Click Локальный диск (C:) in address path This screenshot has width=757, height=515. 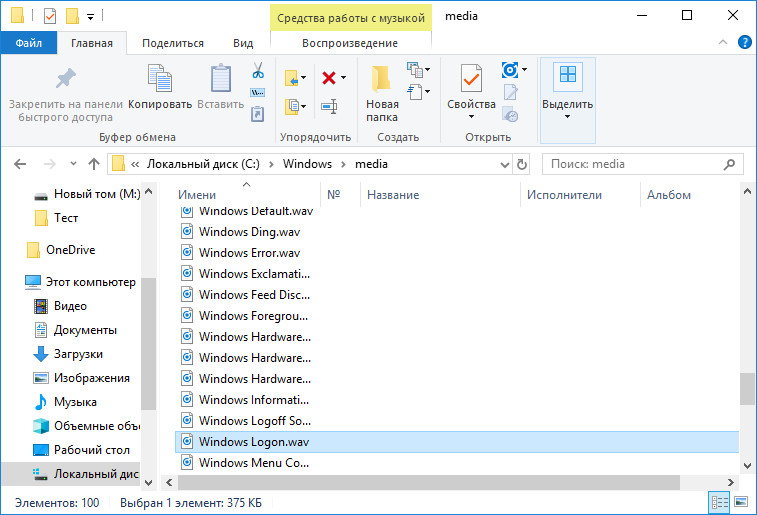pos(203,164)
